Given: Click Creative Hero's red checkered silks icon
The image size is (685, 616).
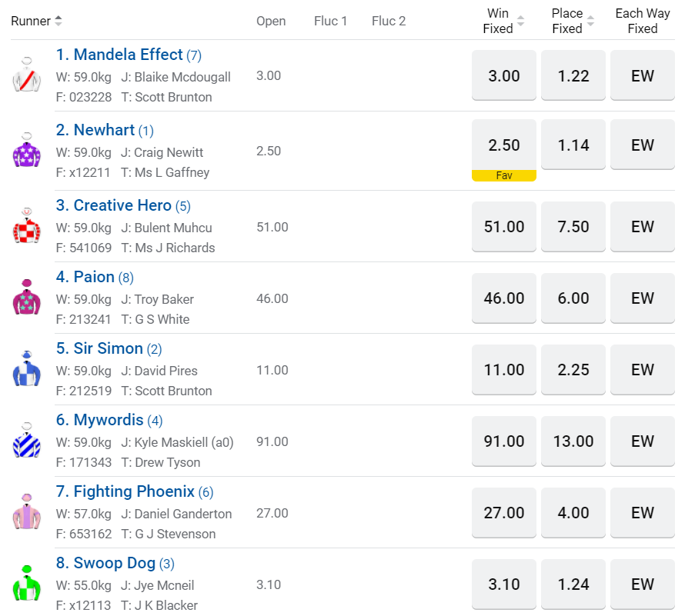Looking at the screenshot, I should point(27,226).
